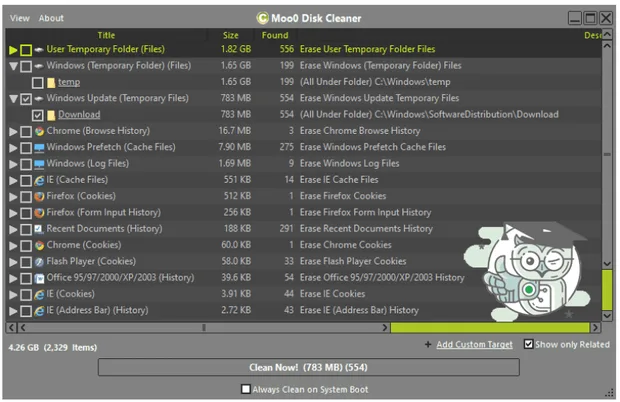Click the icon beside Windows Update (Temporary Files)
The height and width of the screenshot is (402, 620).
[39, 98]
